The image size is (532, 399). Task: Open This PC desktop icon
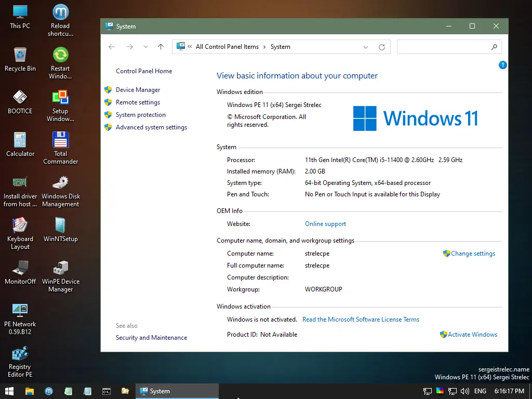[x=20, y=17]
